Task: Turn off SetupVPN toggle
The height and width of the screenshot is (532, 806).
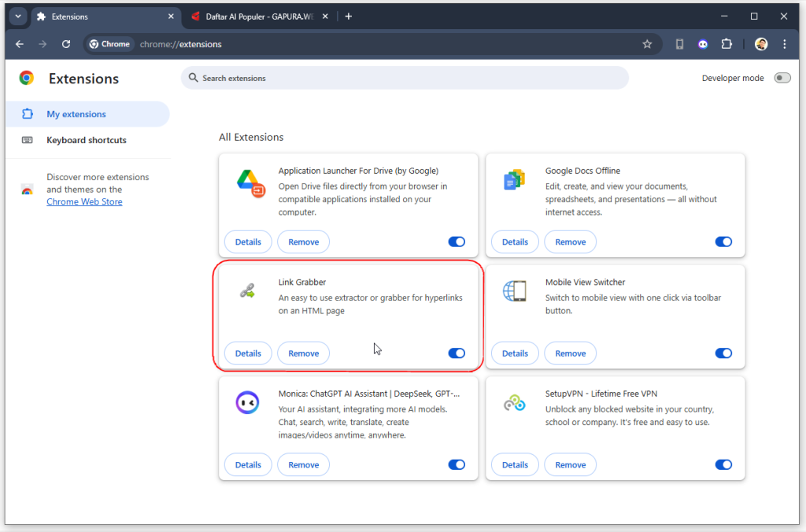Action: click(x=723, y=464)
